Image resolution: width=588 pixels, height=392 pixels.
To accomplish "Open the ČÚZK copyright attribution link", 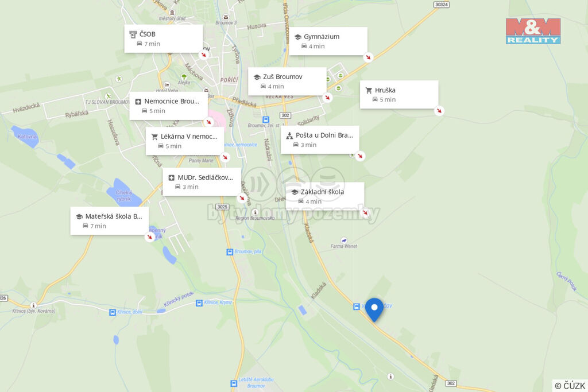I will tap(570, 386).
